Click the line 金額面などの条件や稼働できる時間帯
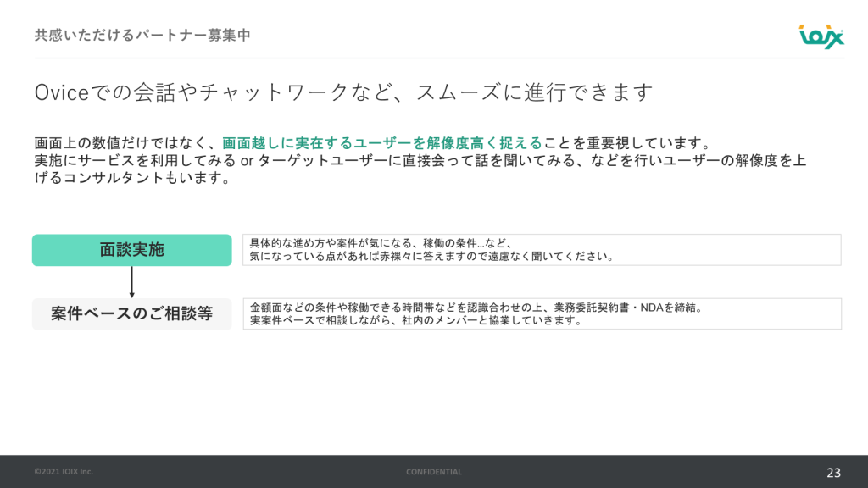 click(476, 308)
